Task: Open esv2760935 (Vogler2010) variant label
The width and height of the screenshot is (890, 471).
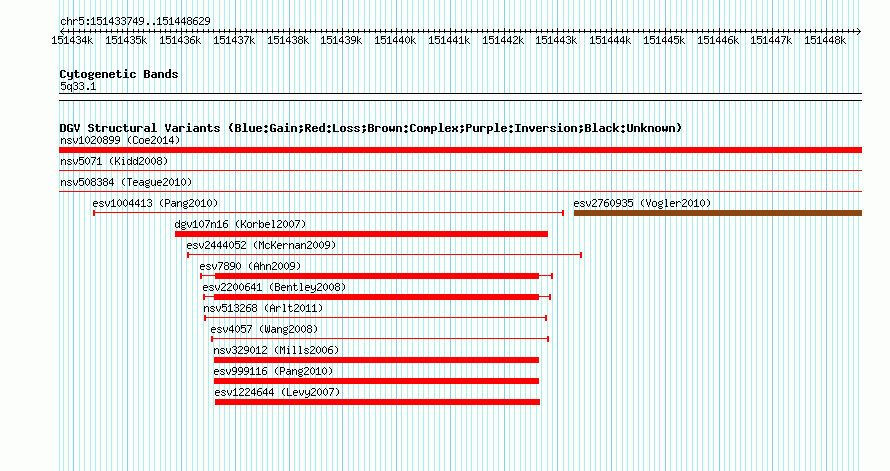Action: click(642, 203)
